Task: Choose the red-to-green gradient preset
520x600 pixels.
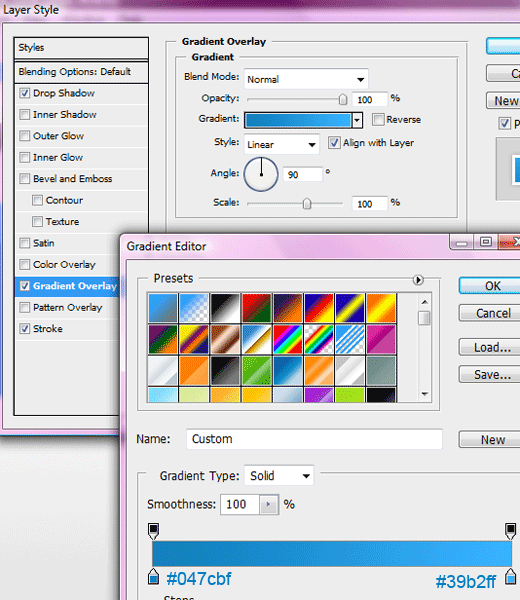Action: (256, 308)
